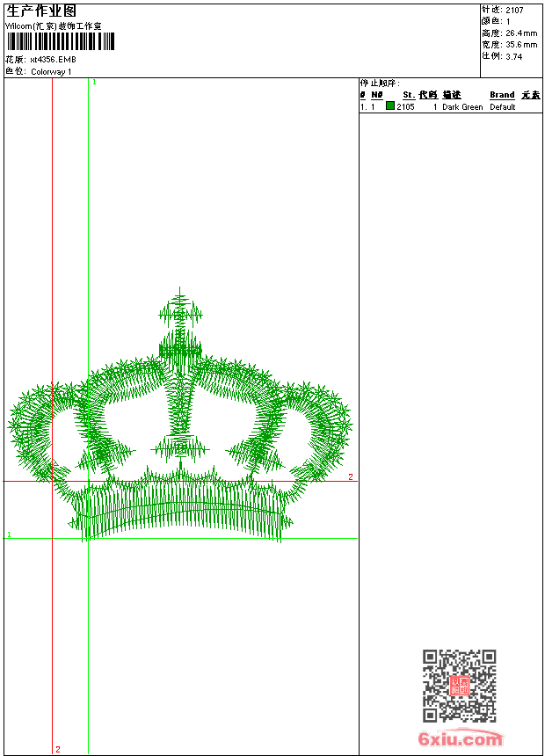This screenshot has width=545, height=756.
Task: Click the 停止顺序 section heading
Action: 380,84
